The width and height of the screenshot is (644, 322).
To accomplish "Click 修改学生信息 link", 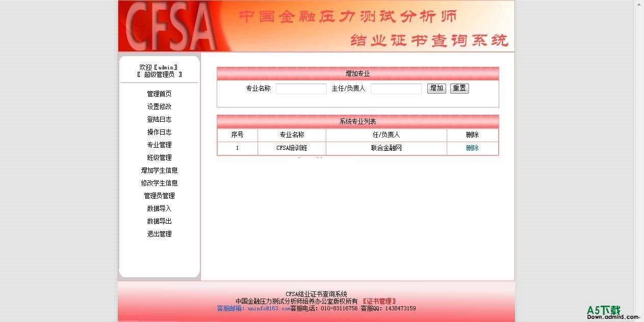I will [x=159, y=183].
